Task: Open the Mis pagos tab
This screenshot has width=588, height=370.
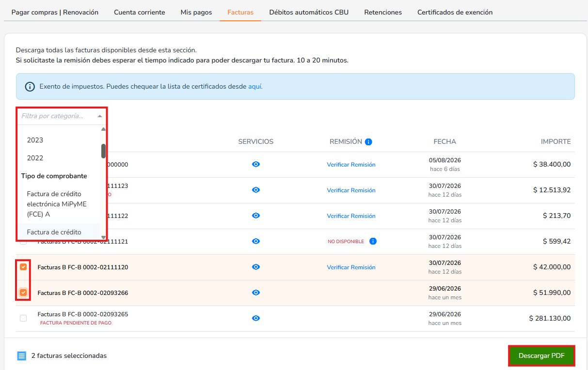Action: pyautogui.click(x=196, y=12)
